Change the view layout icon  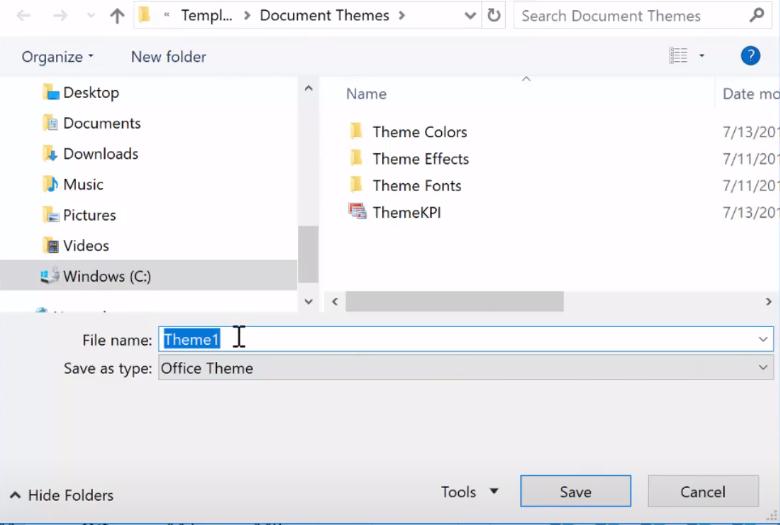679,56
